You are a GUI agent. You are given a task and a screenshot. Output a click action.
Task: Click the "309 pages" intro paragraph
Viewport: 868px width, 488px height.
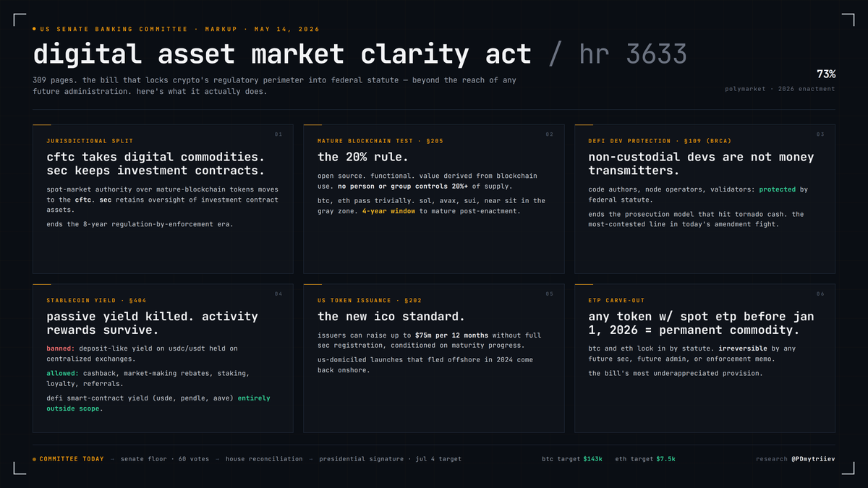coord(274,86)
